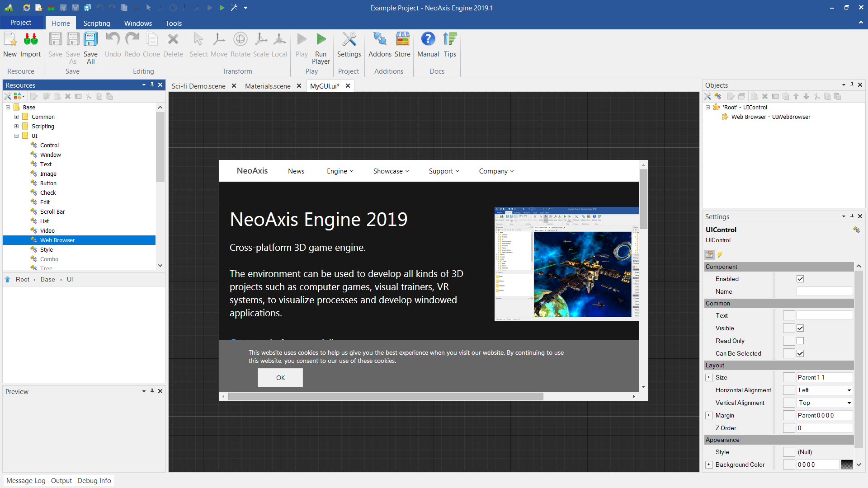Image resolution: width=868 pixels, height=488 pixels.
Task: Click the Background Color swatch
Action: pyautogui.click(x=847, y=465)
